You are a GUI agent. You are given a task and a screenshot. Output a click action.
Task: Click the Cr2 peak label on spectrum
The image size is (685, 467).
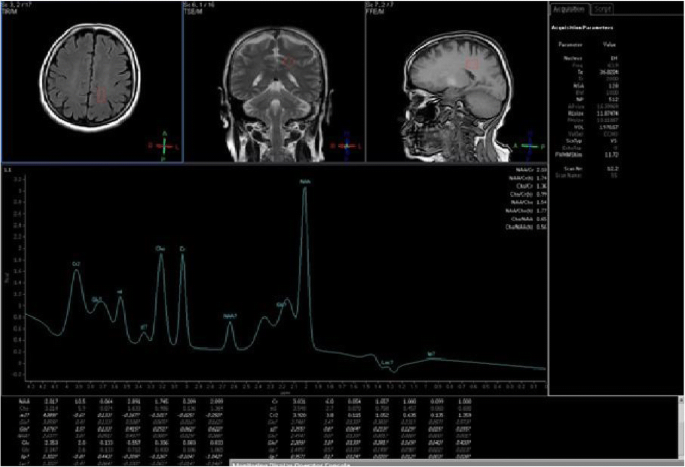[x=76, y=264]
